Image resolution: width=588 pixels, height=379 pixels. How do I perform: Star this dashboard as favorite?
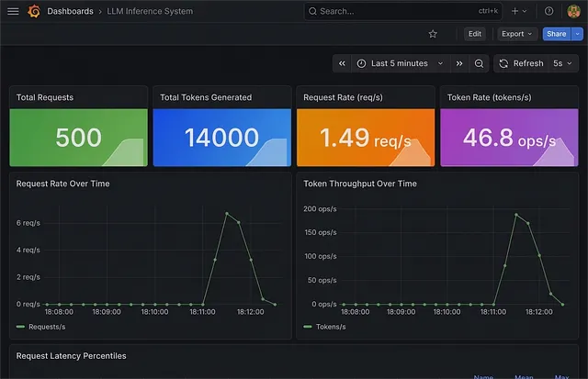433,34
